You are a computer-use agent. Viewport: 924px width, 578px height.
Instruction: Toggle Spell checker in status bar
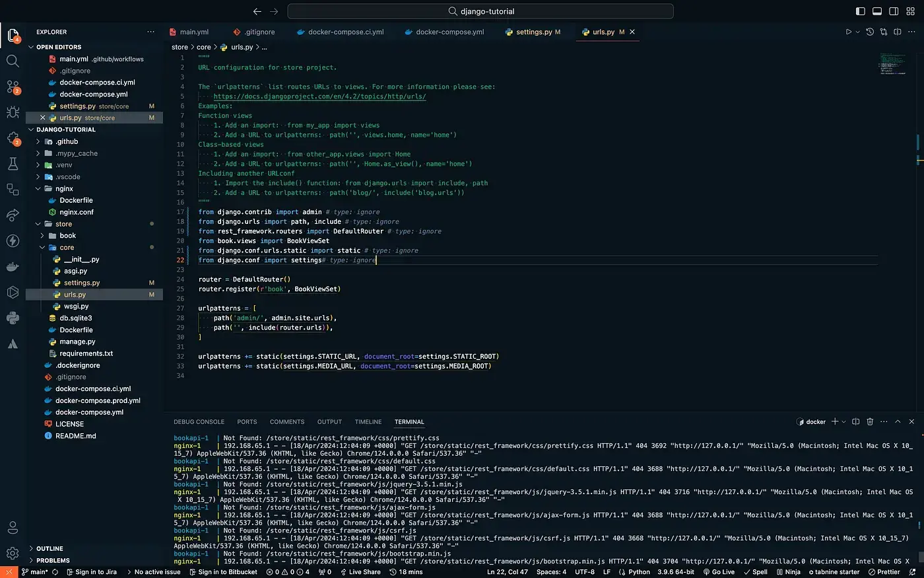(756, 572)
